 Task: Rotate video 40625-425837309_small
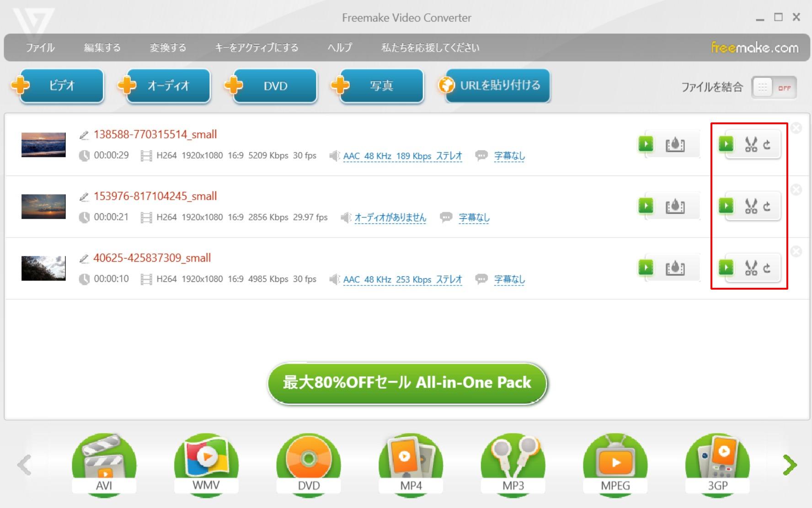767,268
